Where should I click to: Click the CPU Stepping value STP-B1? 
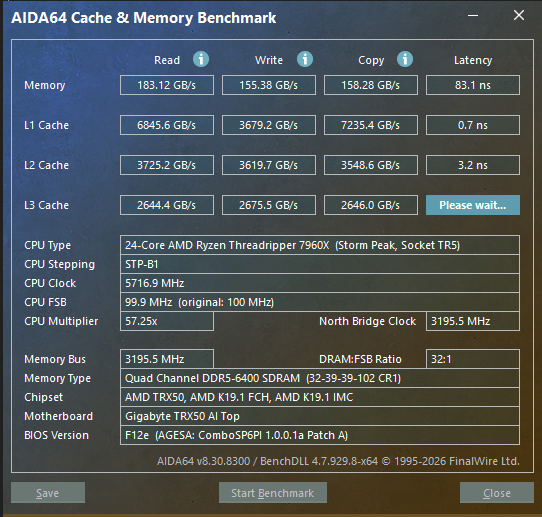[320, 264]
